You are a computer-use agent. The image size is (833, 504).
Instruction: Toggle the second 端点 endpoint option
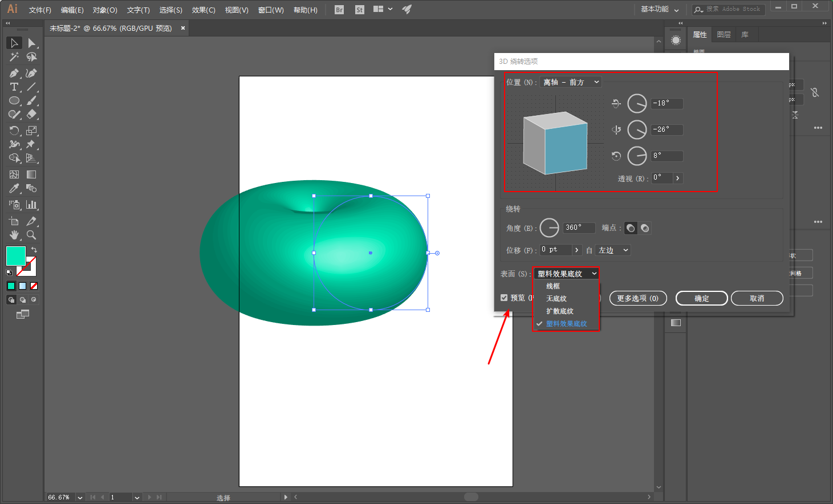pos(645,227)
